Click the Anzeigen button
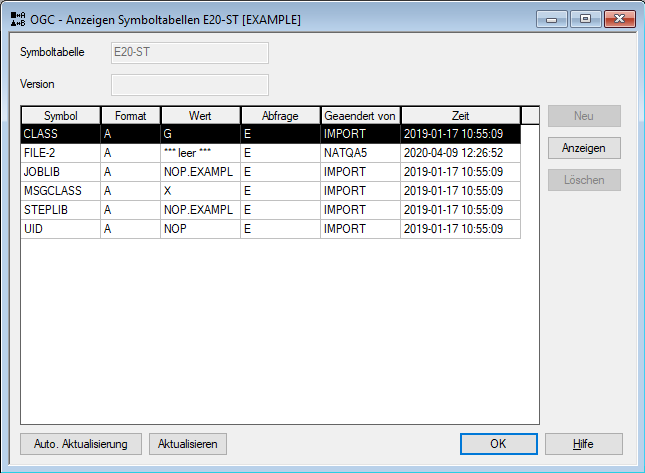This screenshot has width=645, height=473. pyautogui.click(x=584, y=148)
